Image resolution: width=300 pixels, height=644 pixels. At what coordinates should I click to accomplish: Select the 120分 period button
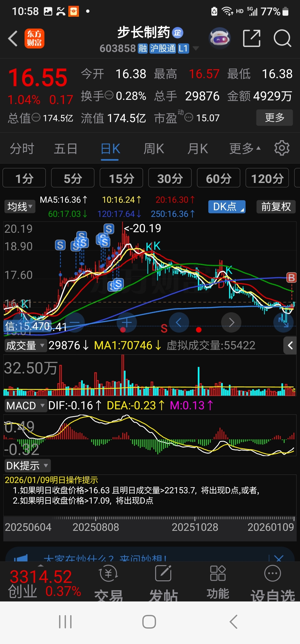point(267,178)
